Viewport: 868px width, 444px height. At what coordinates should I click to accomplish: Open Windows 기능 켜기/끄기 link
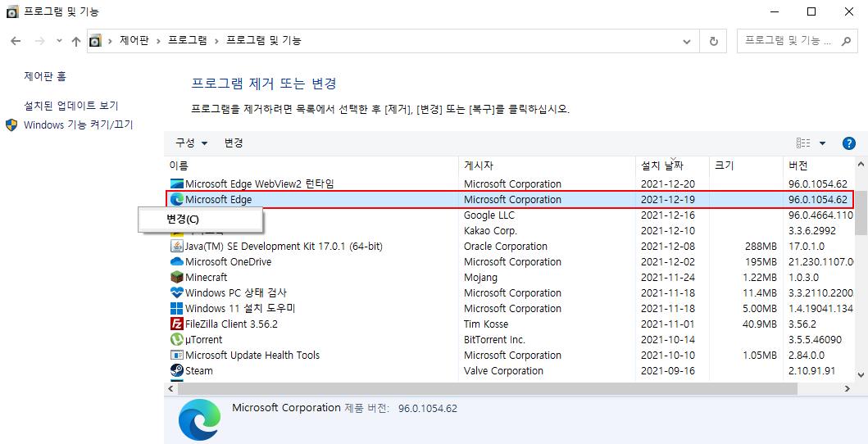(x=79, y=125)
